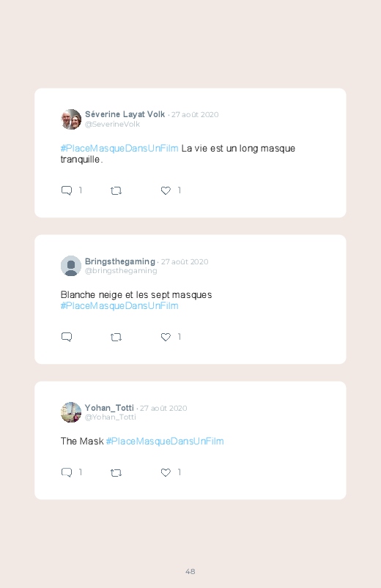Click the display name Séverine Layat Volk

pos(125,114)
